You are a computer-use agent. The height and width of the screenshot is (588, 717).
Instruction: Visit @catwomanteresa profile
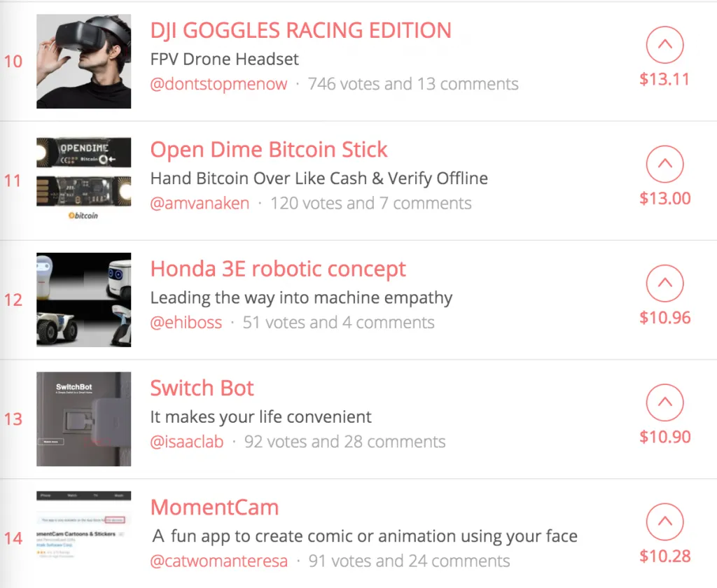[x=218, y=561]
